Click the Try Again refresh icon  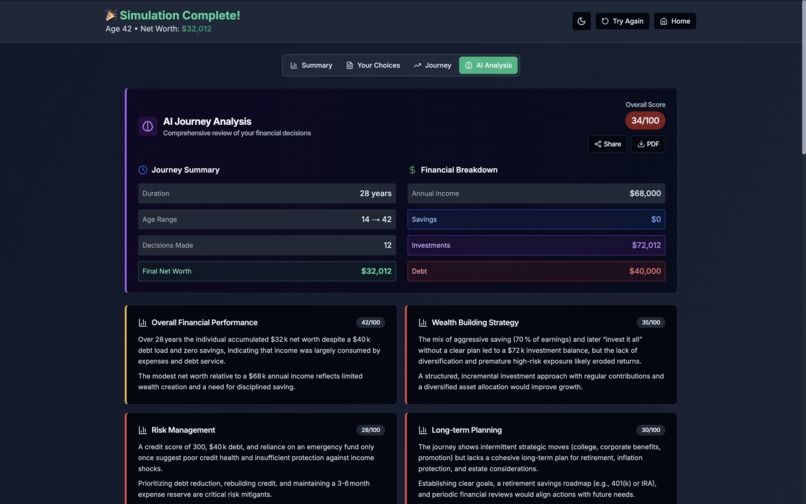(605, 21)
